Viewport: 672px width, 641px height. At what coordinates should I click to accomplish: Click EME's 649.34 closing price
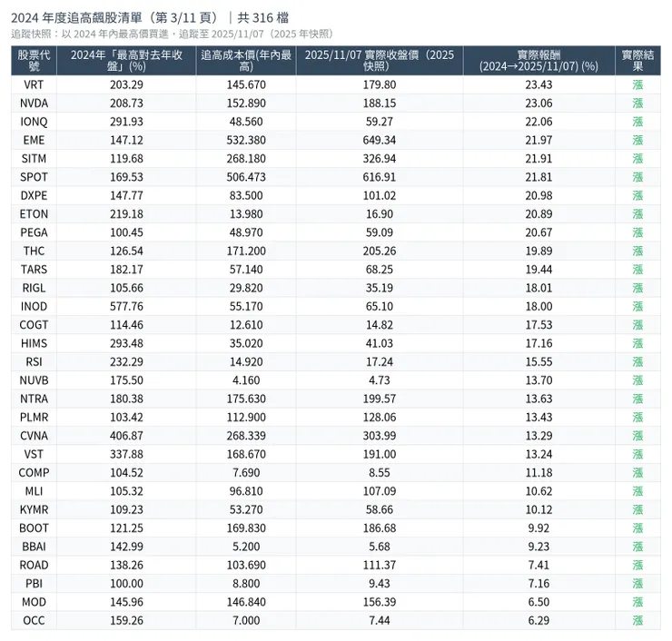point(379,140)
